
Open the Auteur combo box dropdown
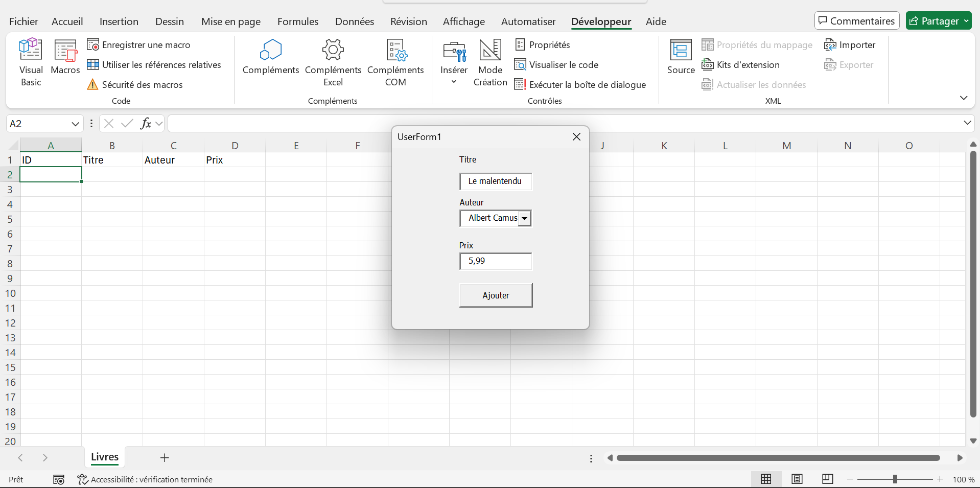pyautogui.click(x=525, y=219)
